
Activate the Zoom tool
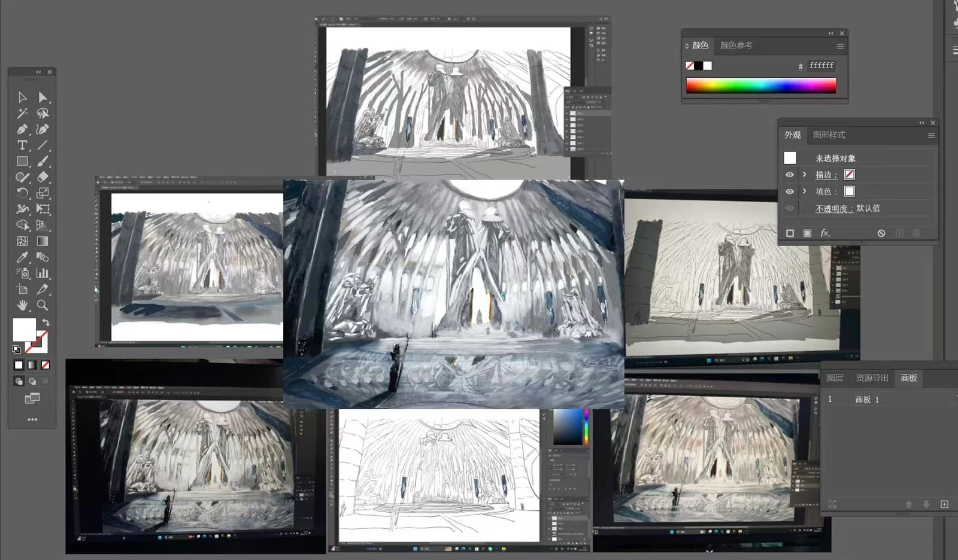(x=43, y=305)
